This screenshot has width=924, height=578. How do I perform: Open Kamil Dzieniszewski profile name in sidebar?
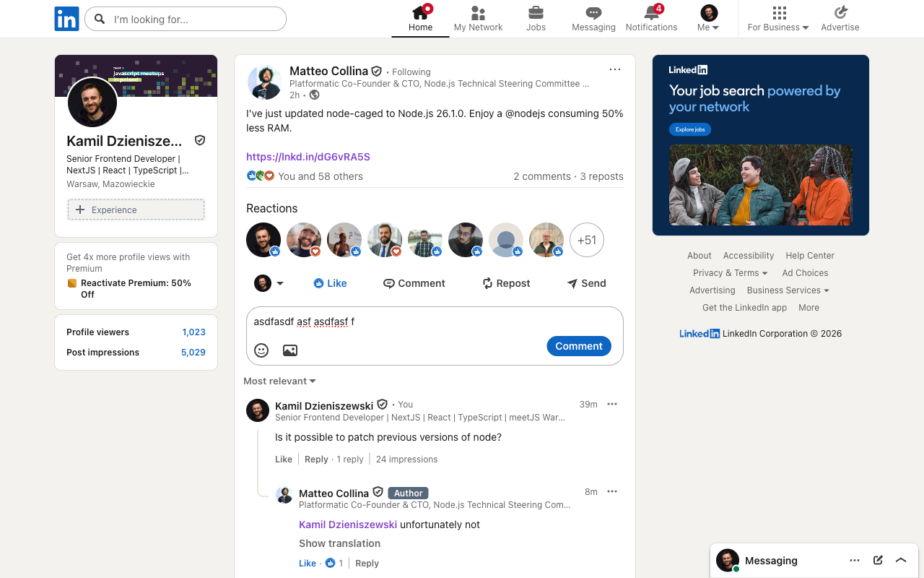[x=124, y=141]
